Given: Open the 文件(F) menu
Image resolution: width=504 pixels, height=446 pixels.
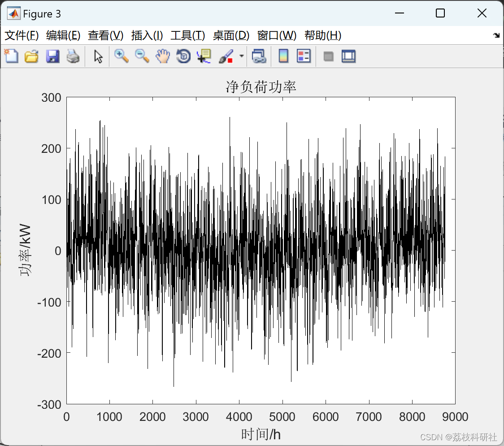Looking at the screenshot, I should click(x=22, y=35).
